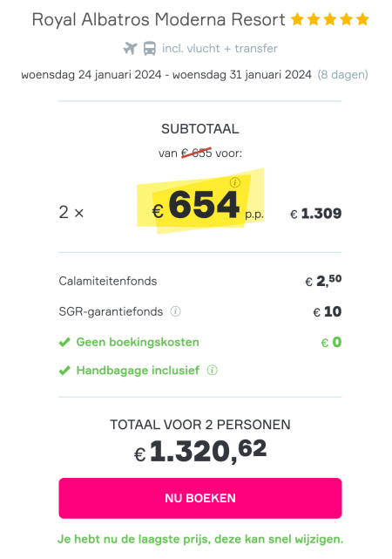Viewport: 392px width, 559px height.
Task: Click the Calamiteitenfonds label
Action: pyautogui.click(x=107, y=281)
